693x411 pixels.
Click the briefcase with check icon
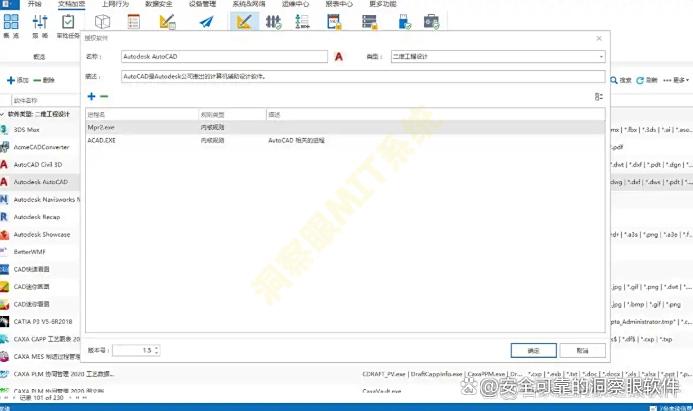click(431, 22)
